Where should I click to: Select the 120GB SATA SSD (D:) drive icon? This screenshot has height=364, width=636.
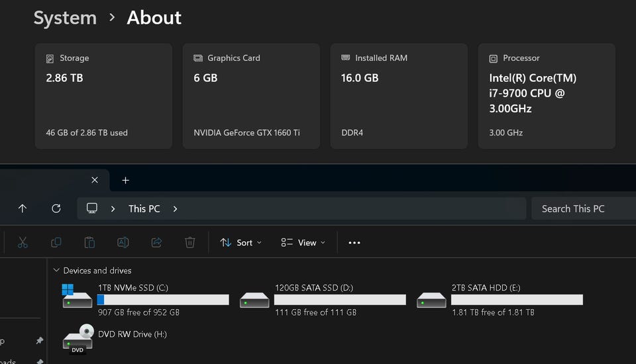(x=254, y=300)
